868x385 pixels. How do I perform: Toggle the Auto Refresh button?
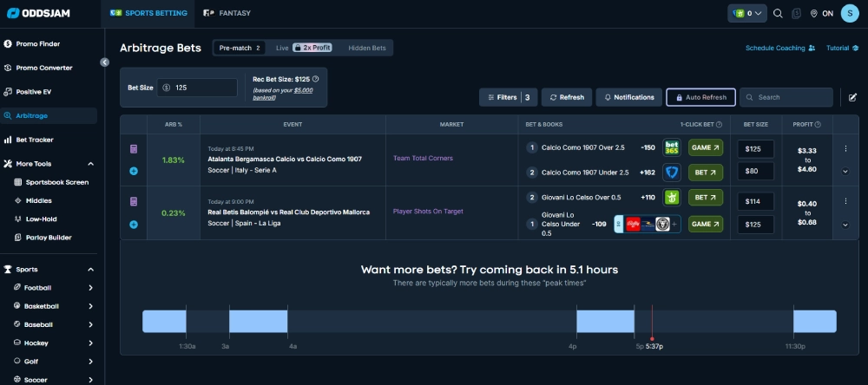pyautogui.click(x=701, y=97)
